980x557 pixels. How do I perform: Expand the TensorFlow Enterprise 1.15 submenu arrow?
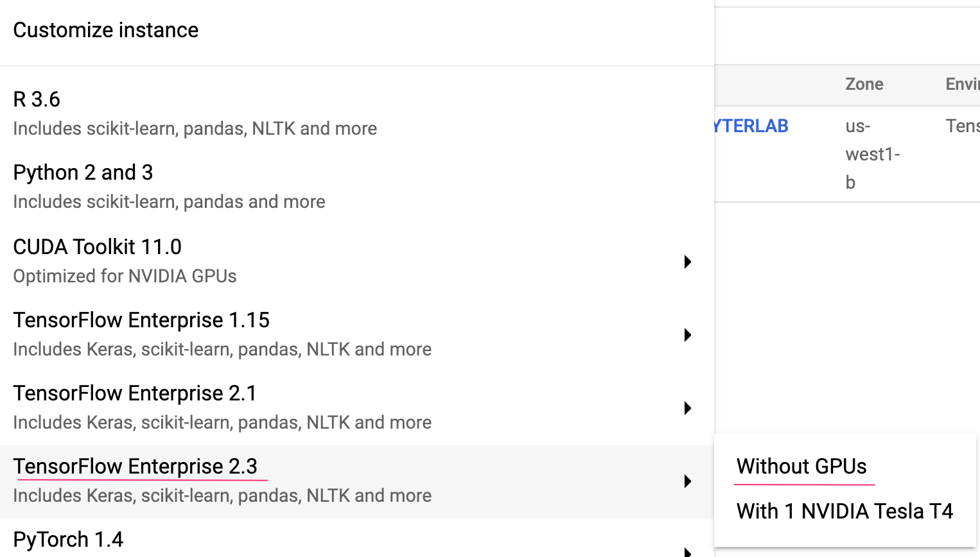(x=687, y=335)
